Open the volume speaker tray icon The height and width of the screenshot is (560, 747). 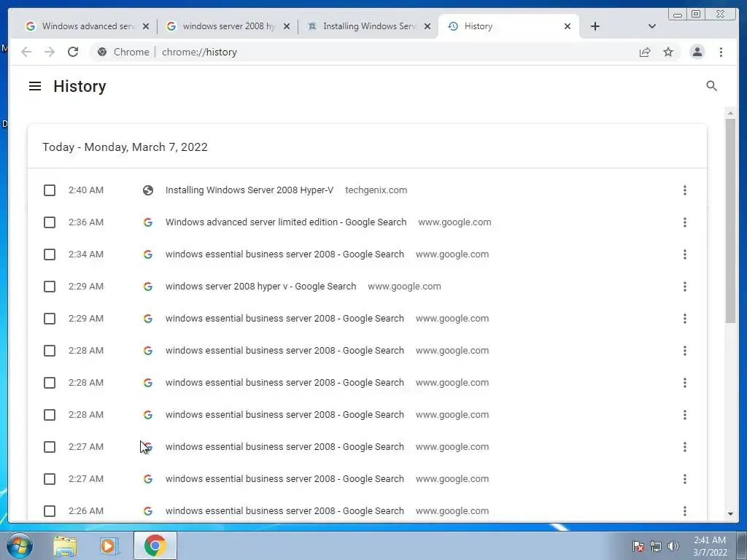tap(673, 546)
